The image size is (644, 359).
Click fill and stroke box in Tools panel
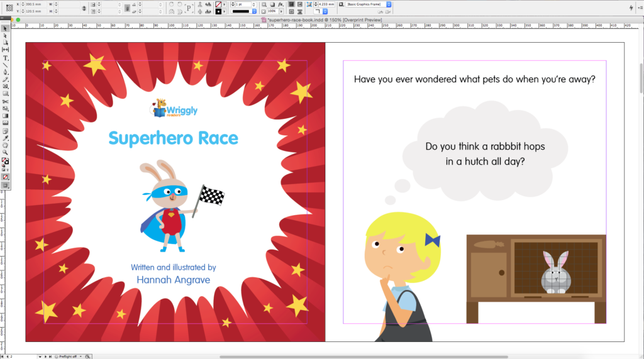tap(5, 160)
